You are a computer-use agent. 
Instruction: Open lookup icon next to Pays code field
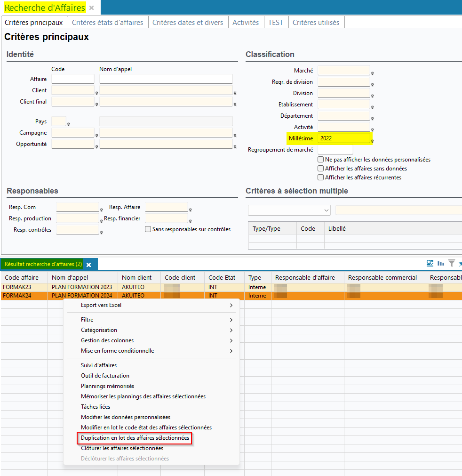point(69,124)
